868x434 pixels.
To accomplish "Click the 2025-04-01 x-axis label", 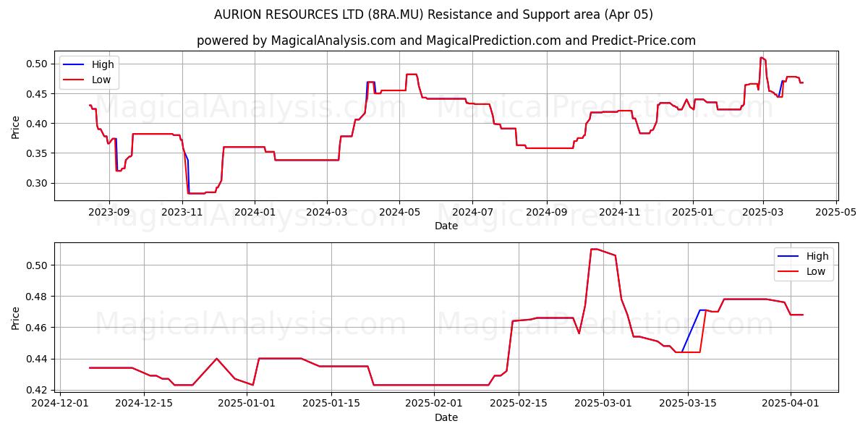I will coord(790,404).
